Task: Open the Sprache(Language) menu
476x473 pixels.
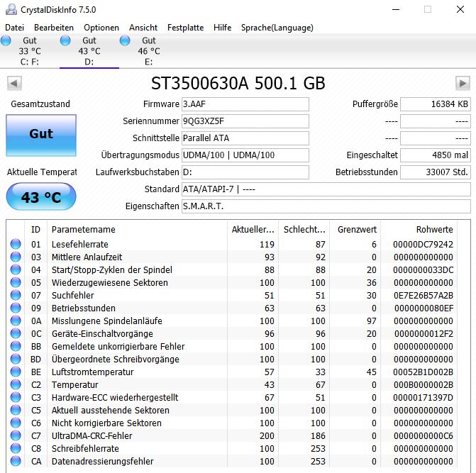Action: (x=277, y=28)
